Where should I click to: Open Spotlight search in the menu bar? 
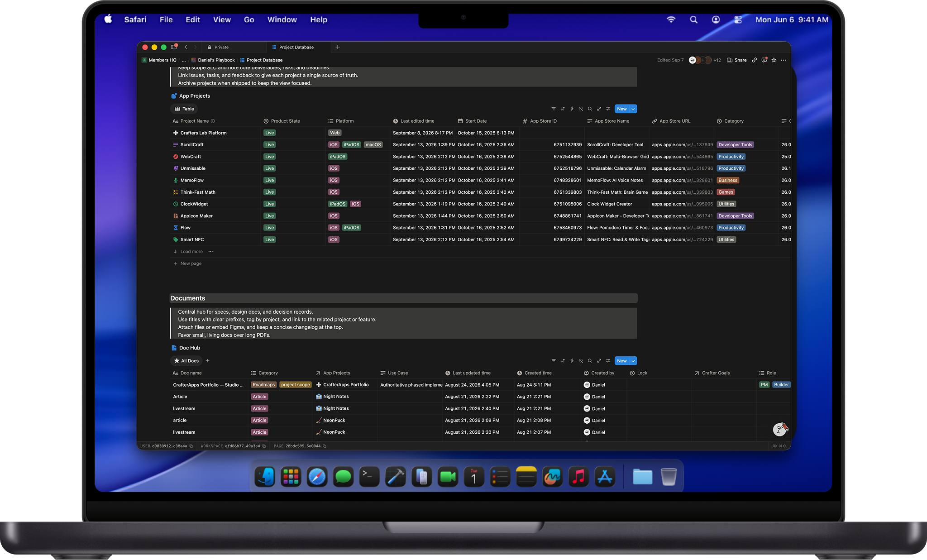pos(693,19)
